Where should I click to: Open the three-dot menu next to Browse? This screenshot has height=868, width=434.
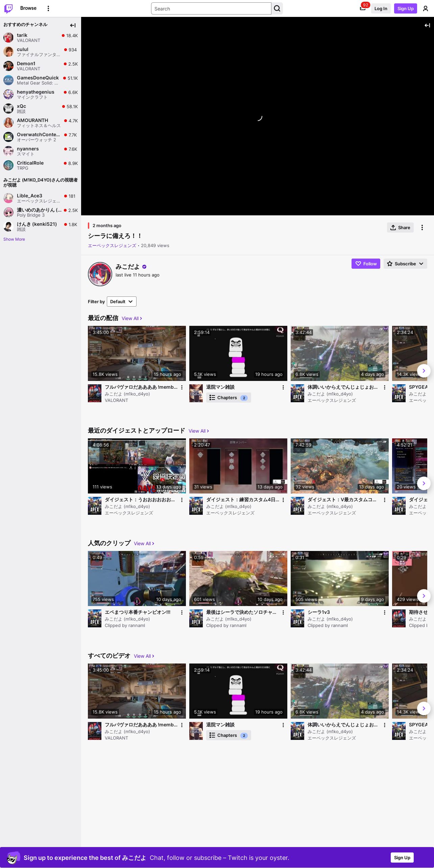48,8
